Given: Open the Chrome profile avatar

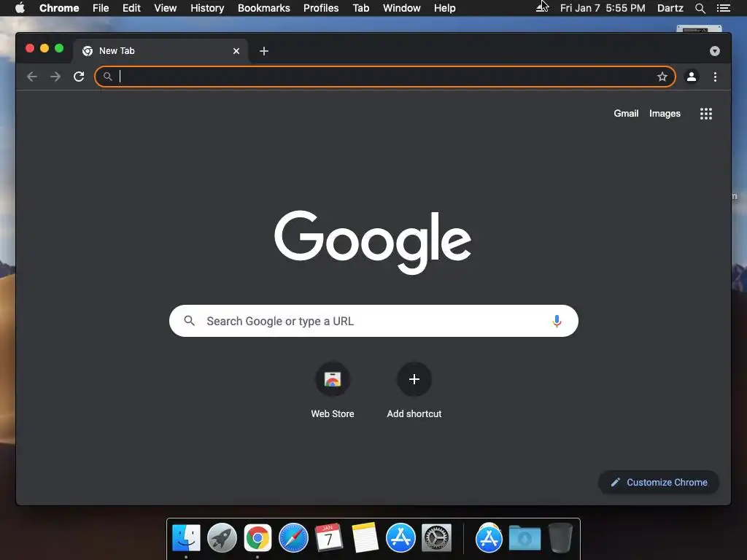Looking at the screenshot, I should tap(692, 77).
